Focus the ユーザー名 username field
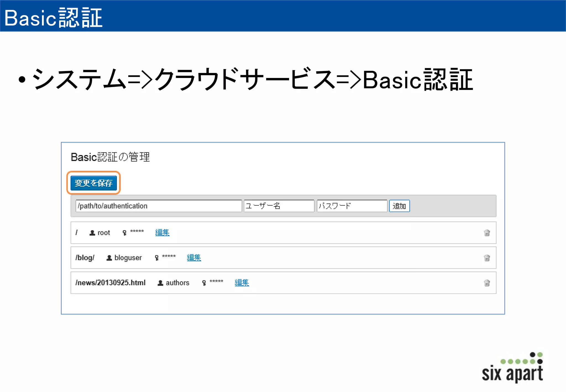 click(x=279, y=206)
